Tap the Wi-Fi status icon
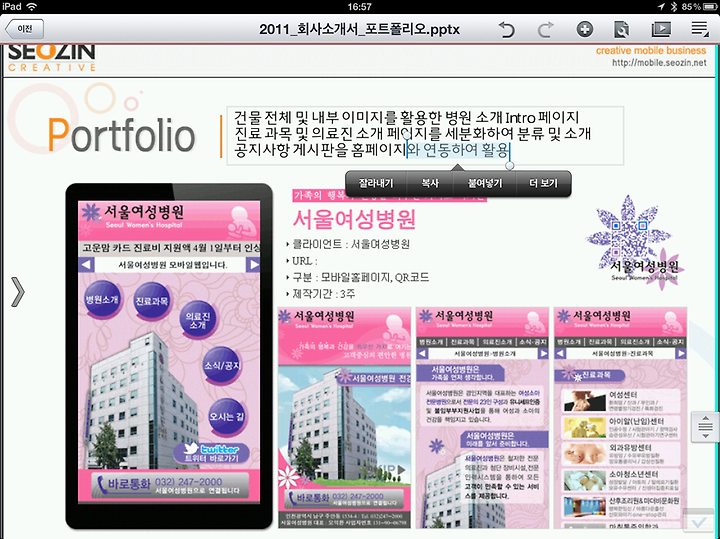This screenshot has width=720, height=539. [32, 6]
